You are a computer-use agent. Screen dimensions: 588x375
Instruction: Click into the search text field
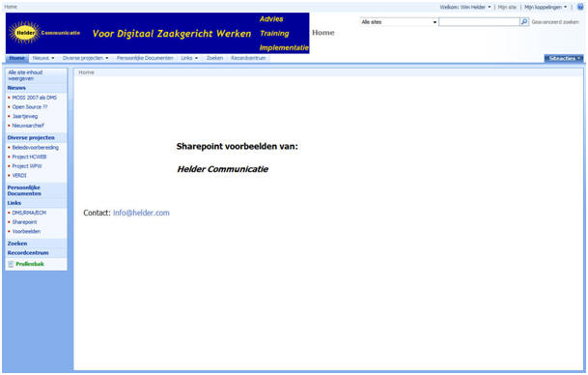click(x=479, y=22)
